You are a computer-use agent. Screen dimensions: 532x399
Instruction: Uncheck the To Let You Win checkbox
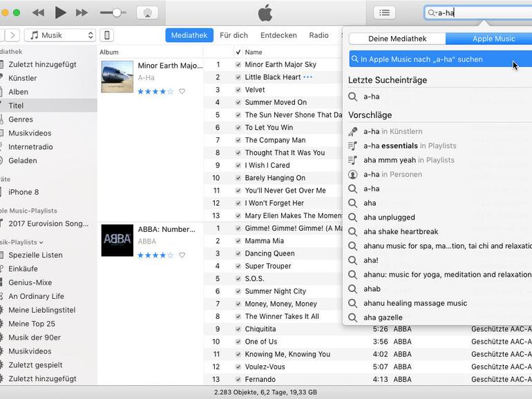pos(238,128)
